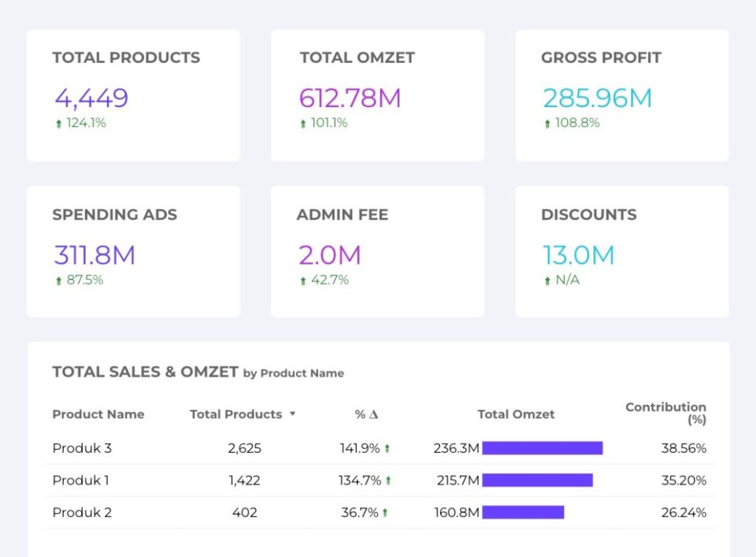
Task: Click the green arrow under Total Products
Action: pos(59,124)
